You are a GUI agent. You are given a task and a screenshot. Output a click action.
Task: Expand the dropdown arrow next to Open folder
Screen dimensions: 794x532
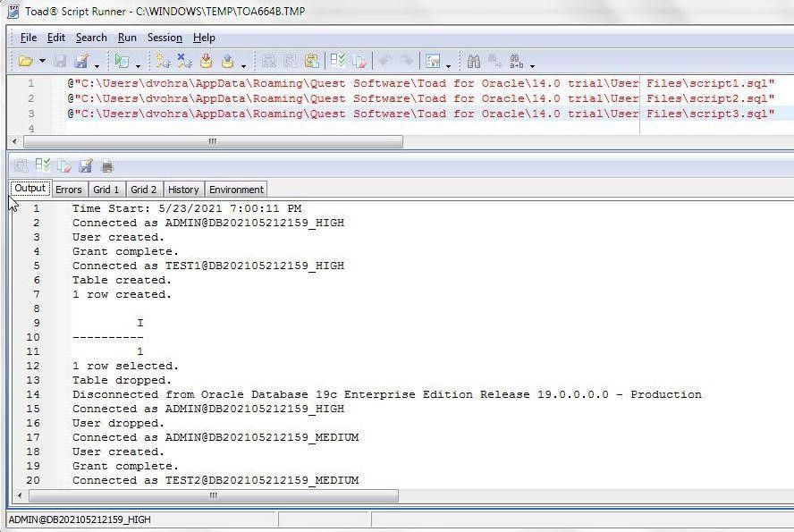tap(43, 62)
